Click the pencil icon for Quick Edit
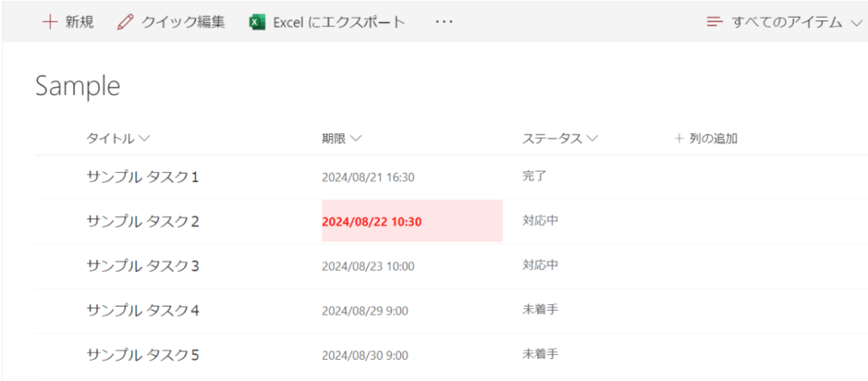The height and width of the screenshot is (381, 868). pos(125,22)
